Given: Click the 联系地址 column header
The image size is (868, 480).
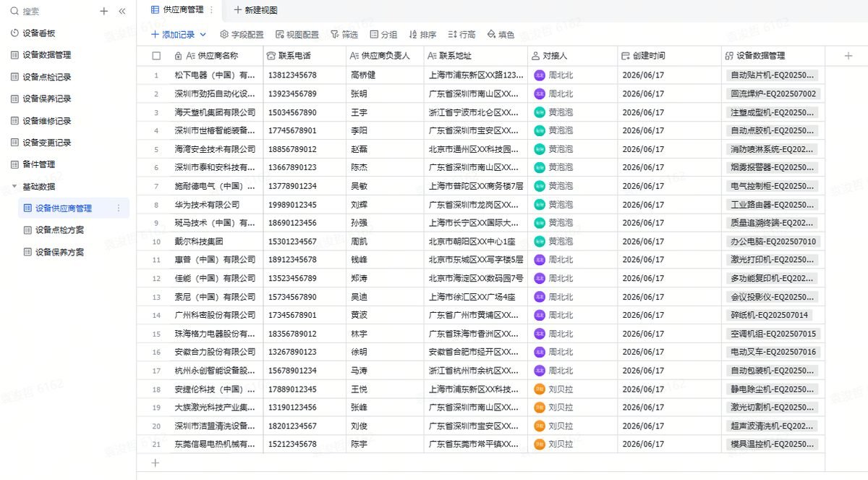Looking at the screenshot, I should [475, 56].
